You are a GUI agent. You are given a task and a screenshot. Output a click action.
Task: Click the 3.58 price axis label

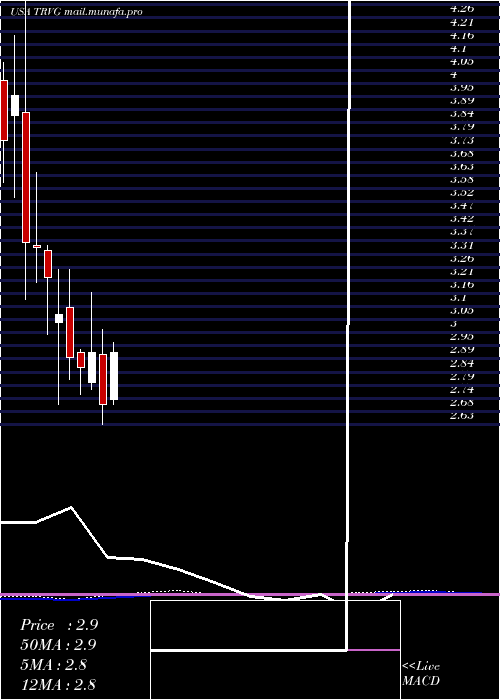click(462, 179)
